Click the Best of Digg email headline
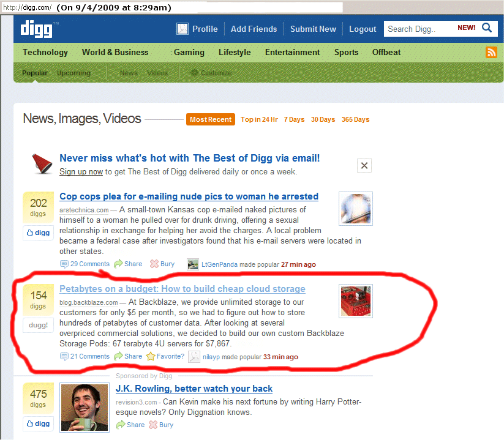The image size is (504, 440). 190,158
